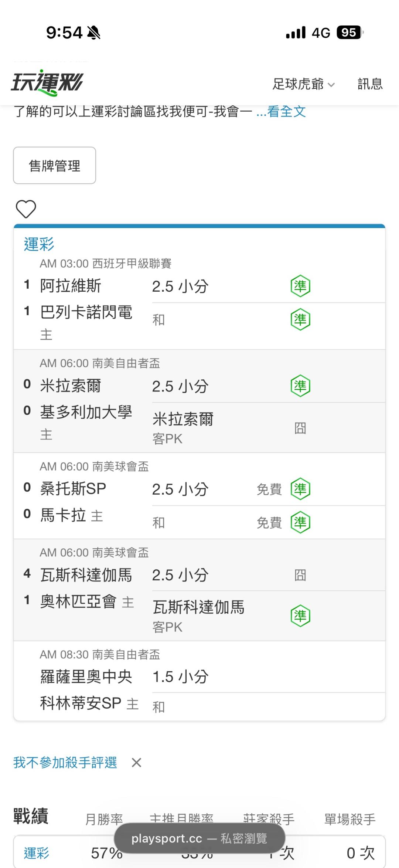Open the 玩運彩 logo home link
399x868 pixels.
pos(47,82)
